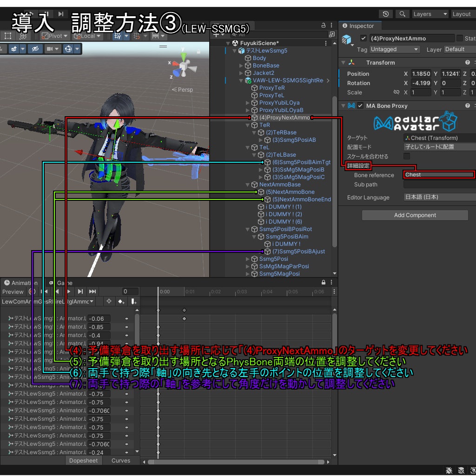Toggle Preview mode in the Animation window
This screenshot has height=476, width=476.
13,292
